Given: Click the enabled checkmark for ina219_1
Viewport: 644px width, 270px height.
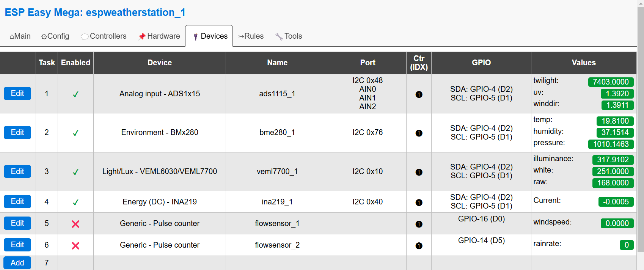Looking at the screenshot, I should (75, 202).
